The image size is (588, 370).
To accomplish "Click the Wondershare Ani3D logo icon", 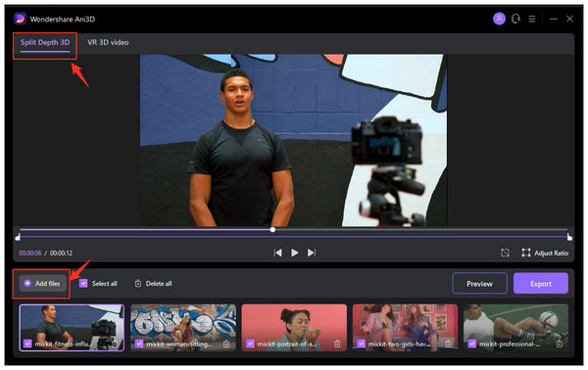I will tap(20, 19).
